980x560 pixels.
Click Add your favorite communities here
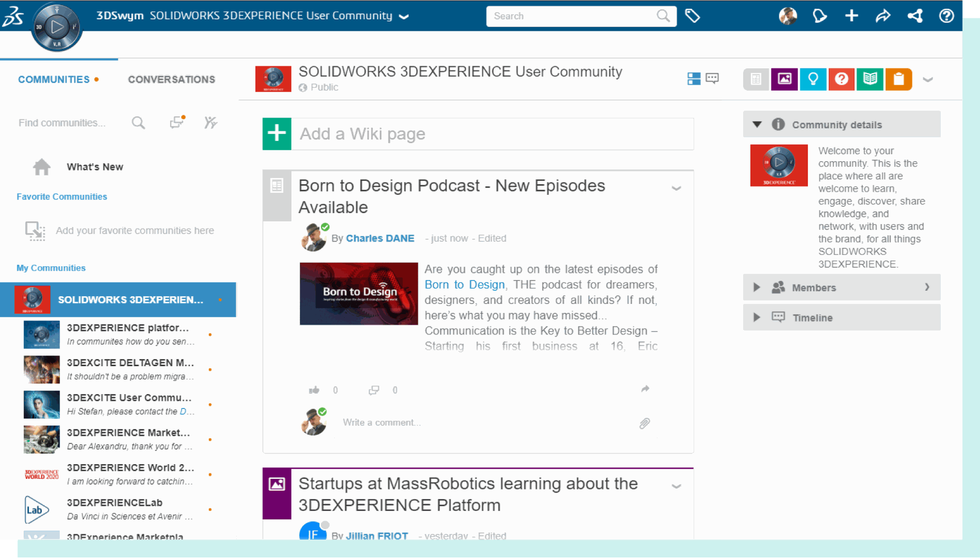click(x=135, y=231)
